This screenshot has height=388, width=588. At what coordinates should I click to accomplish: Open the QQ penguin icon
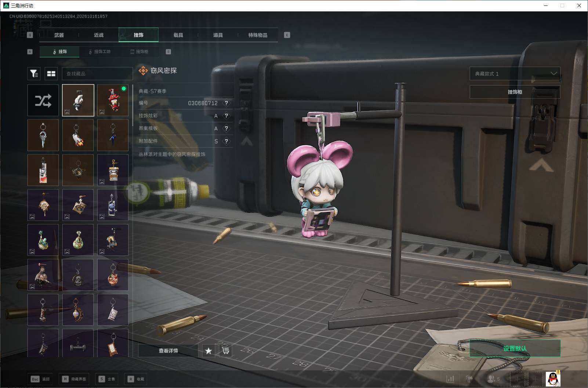pos(553,379)
